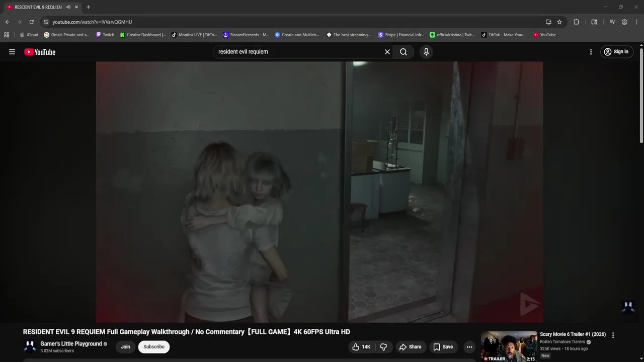This screenshot has height=362, width=644.
Task: Close the Resident Evil 9 tab
Action: (x=76, y=7)
